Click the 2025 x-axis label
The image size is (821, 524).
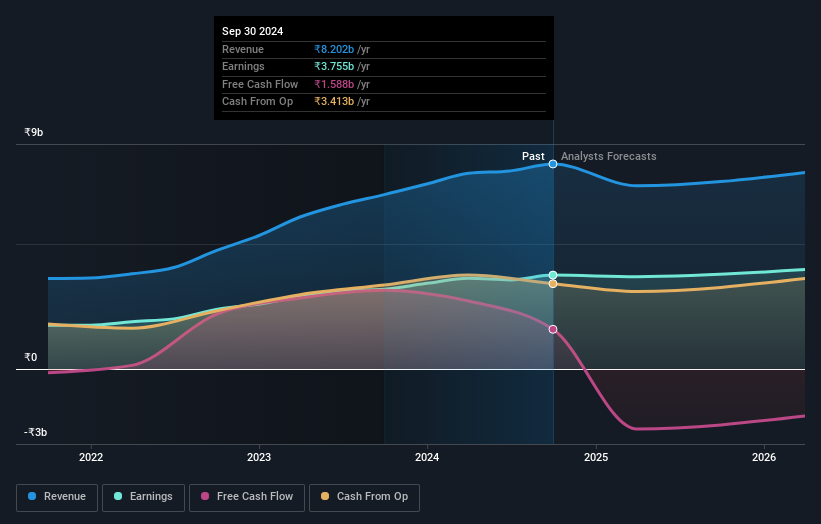pyautogui.click(x=596, y=457)
